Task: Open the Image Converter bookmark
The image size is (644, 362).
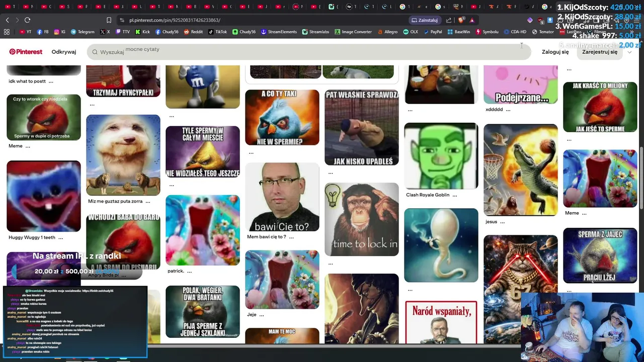Action: [x=353, y=32]
